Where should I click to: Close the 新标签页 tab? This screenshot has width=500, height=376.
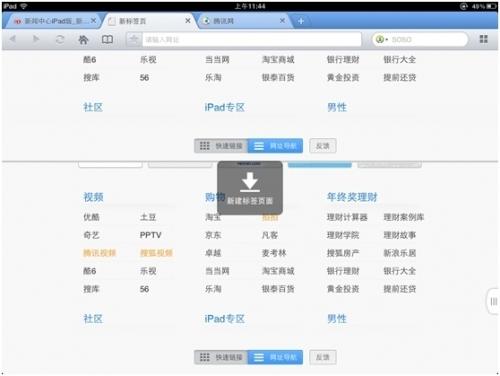[188, 21]
